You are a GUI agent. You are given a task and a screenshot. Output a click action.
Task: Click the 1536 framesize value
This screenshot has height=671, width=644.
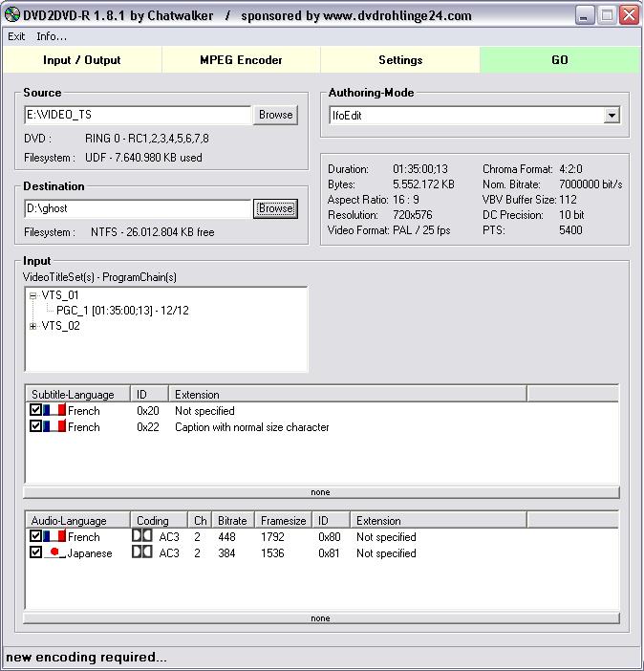coord(272,552)
